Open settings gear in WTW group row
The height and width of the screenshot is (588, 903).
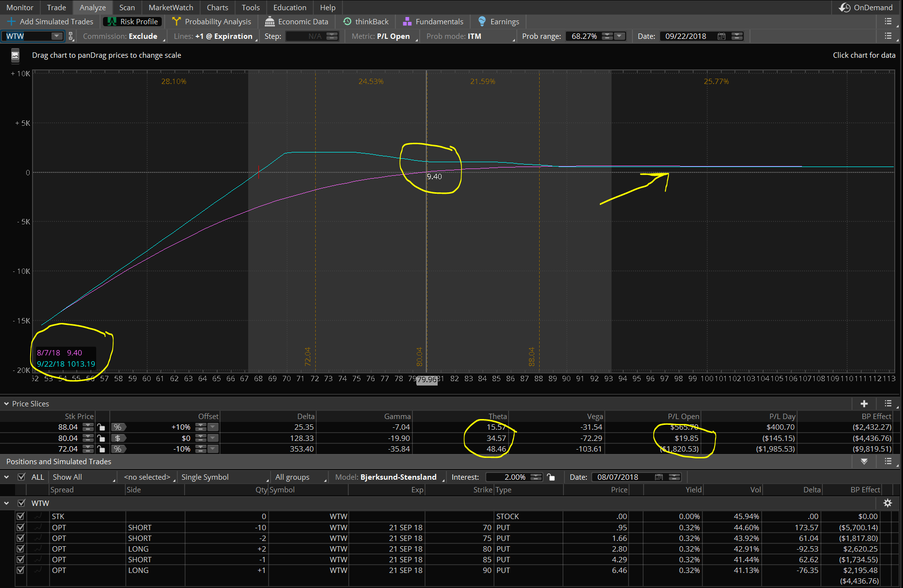[x=887, y=503]
